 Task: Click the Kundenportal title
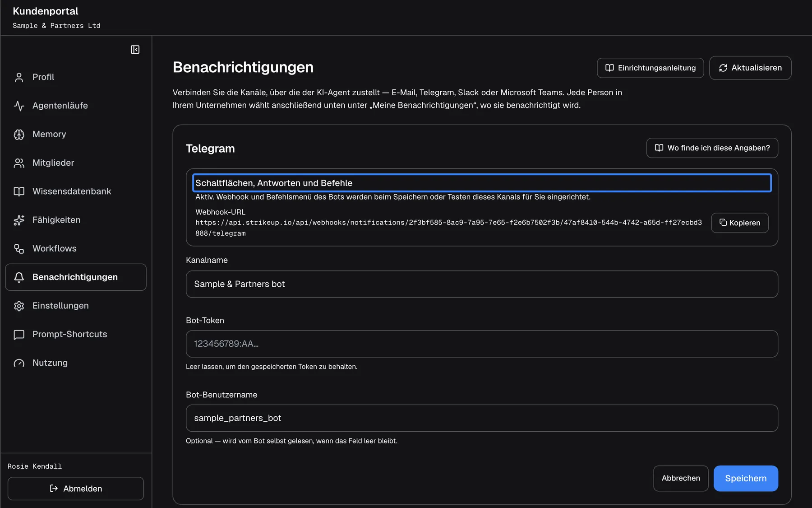click(46, 11)
